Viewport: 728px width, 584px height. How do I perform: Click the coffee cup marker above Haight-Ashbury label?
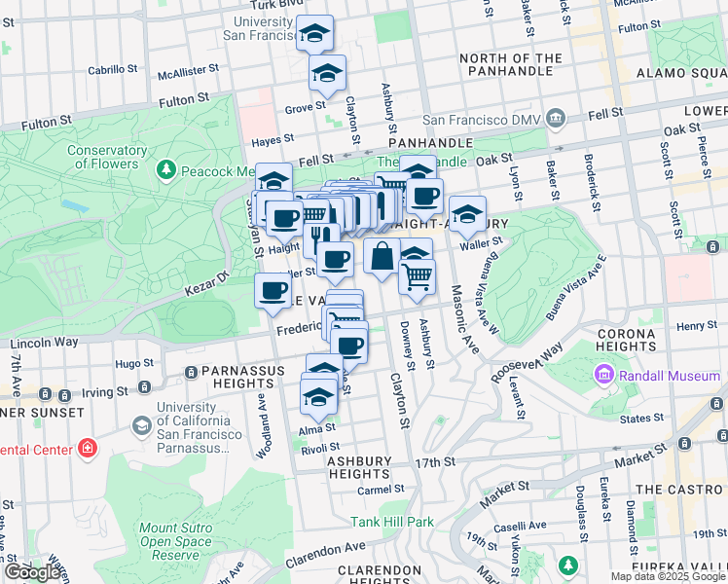[x=424, y=198]
